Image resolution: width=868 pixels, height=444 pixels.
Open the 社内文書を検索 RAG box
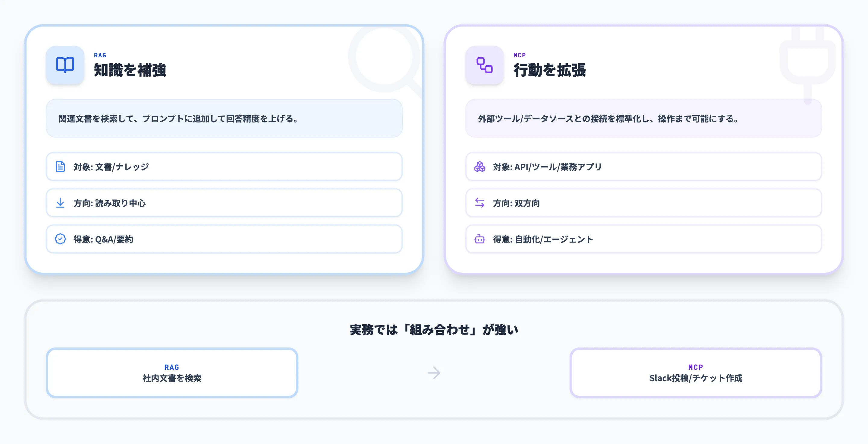tap(172, 373)
